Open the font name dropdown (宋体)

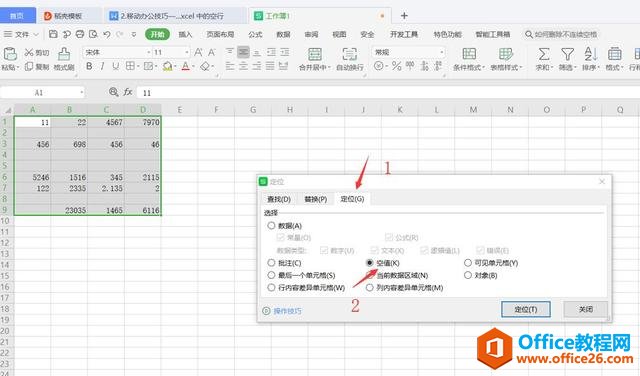click(x=149, y=52)
